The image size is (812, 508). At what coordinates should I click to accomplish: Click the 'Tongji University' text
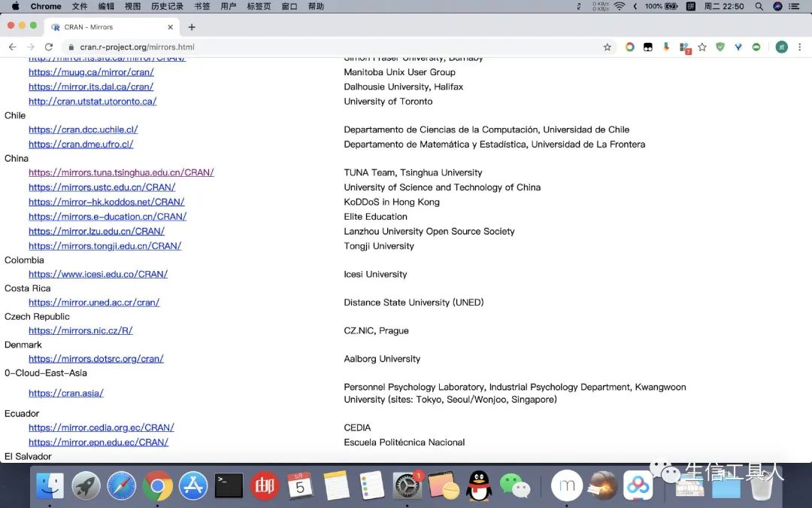point(379,246)
